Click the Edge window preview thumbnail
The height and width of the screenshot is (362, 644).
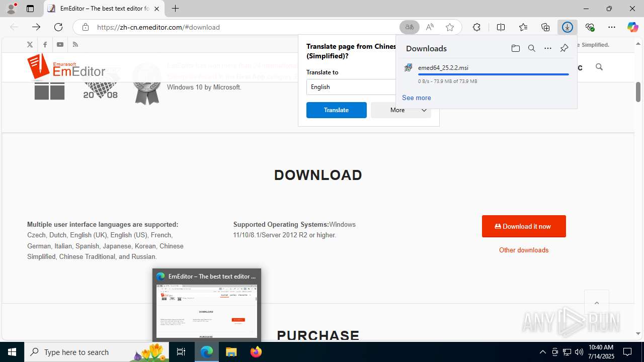click(x=207, y=311)
